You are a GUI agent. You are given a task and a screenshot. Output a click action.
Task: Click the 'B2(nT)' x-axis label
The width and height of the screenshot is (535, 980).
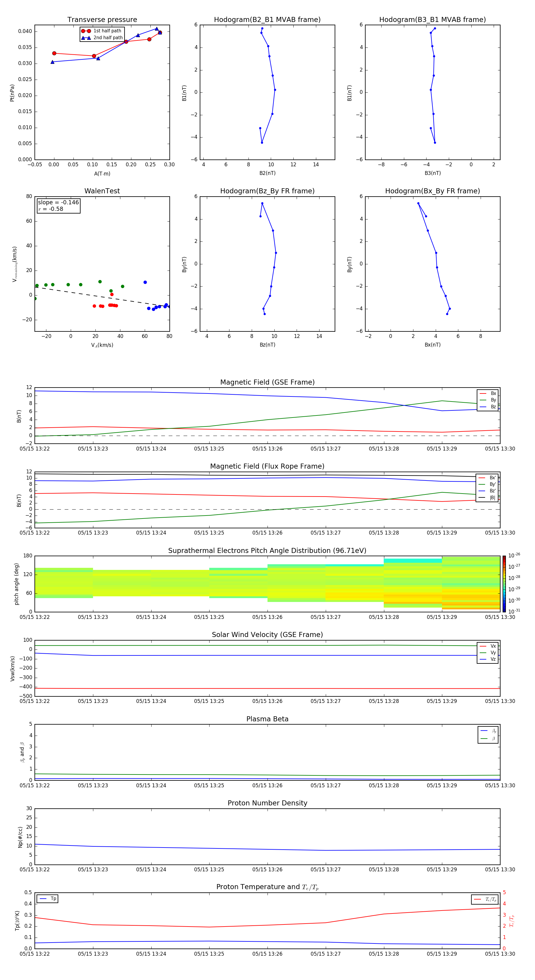coord(267,173)
